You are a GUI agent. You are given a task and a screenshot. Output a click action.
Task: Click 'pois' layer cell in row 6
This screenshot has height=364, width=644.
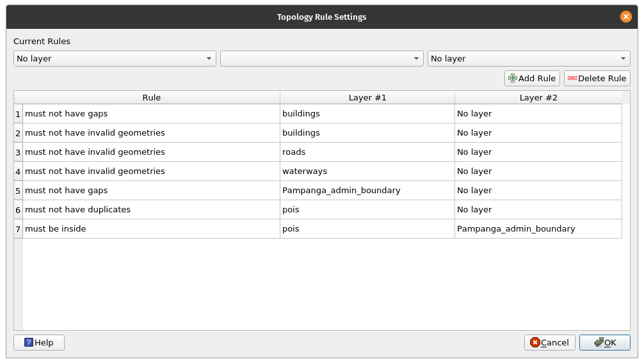pyautogui.click(x=367, y=210)
